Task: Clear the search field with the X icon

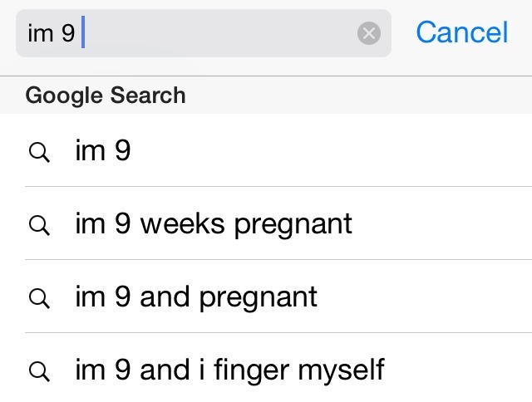Action: pyautogui.click(x=369, y=33)
